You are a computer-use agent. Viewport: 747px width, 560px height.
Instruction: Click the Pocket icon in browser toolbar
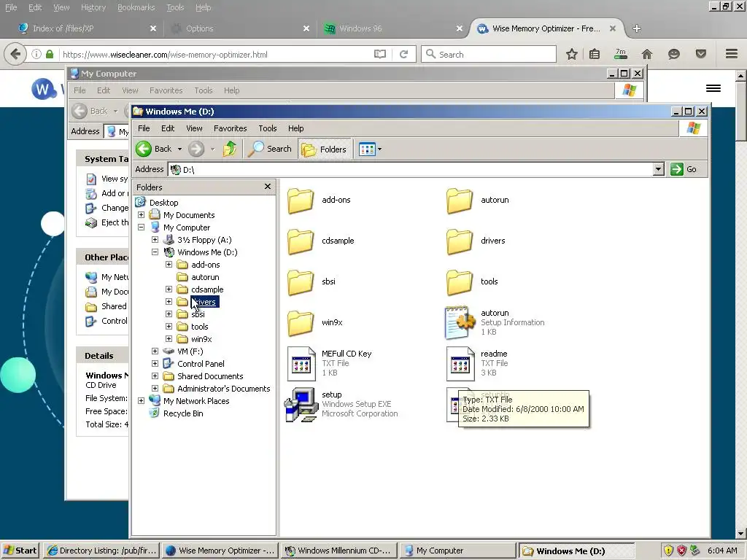coord(700,54)
